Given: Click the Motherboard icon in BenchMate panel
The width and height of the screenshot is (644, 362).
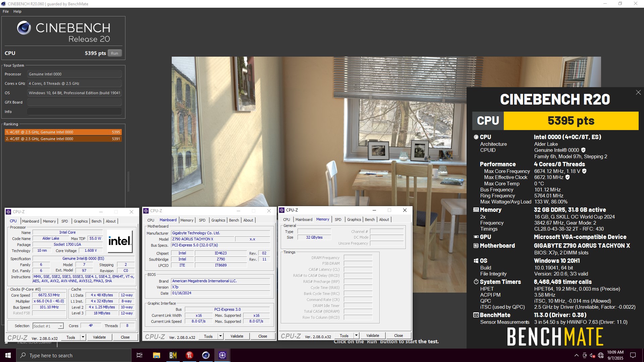Looking at the screenshot, I should click(x=476, y=246).
